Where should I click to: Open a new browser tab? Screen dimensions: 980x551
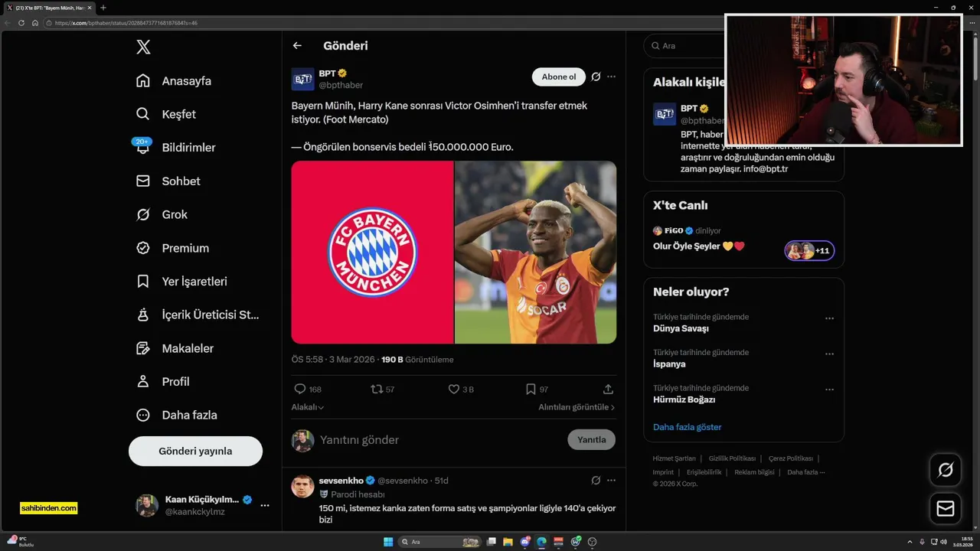point(103,8)
